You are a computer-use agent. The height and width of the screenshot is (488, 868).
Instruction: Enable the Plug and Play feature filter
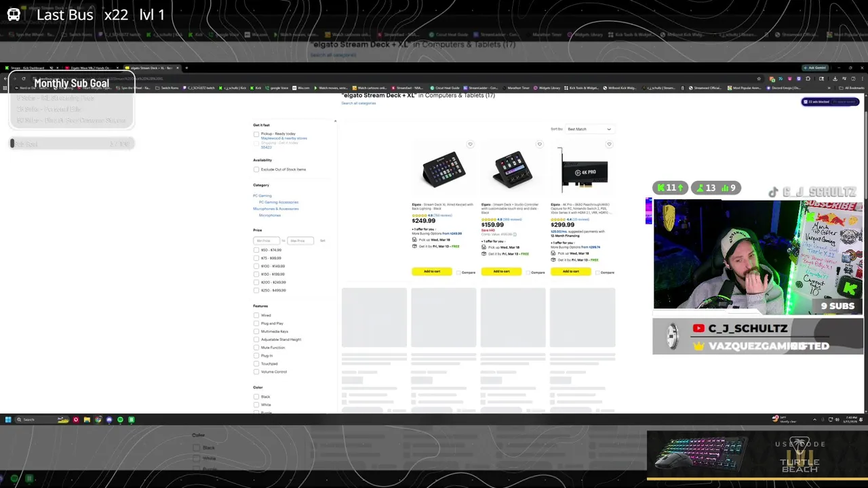[x=256, y=323]
